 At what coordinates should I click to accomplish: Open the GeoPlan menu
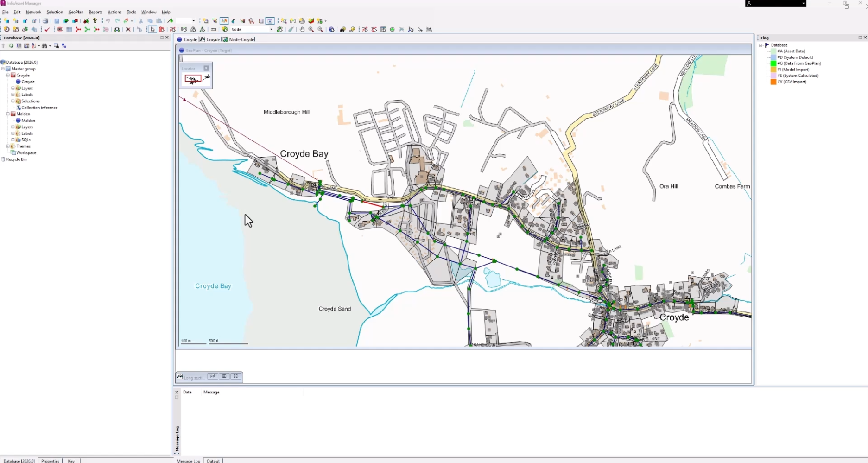[x=76, y=12]
